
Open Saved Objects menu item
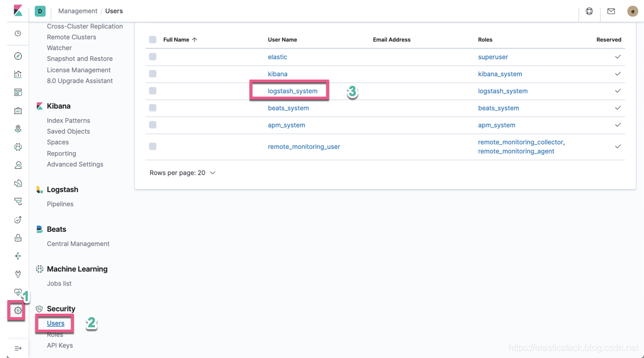coord(68,131)
